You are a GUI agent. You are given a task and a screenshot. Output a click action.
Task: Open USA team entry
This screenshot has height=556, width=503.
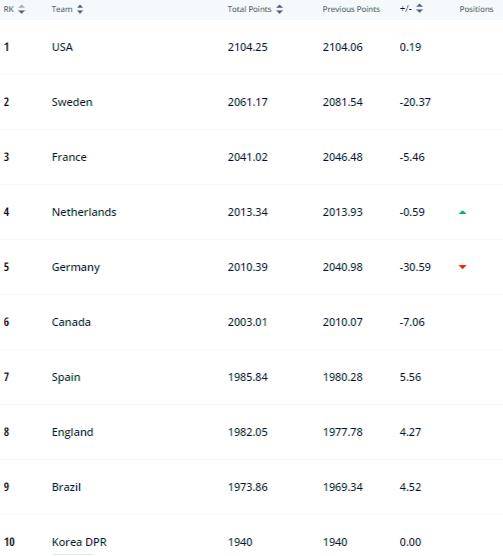pos(62,47)
